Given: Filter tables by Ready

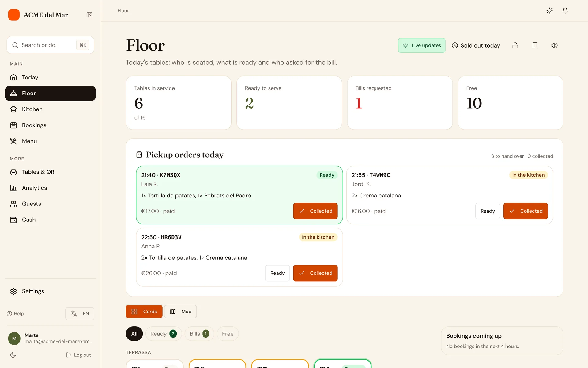Looking at the screenshot, I should 164,334.
